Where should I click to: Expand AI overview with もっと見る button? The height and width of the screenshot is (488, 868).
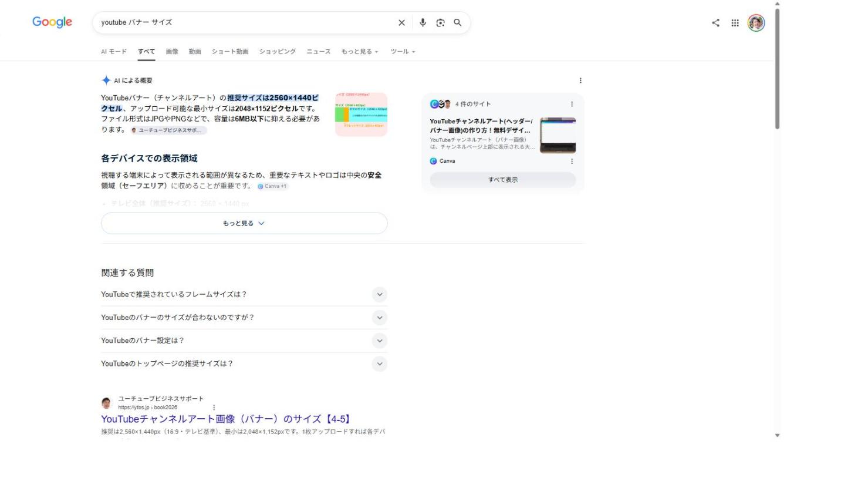[x=244, y=223]
